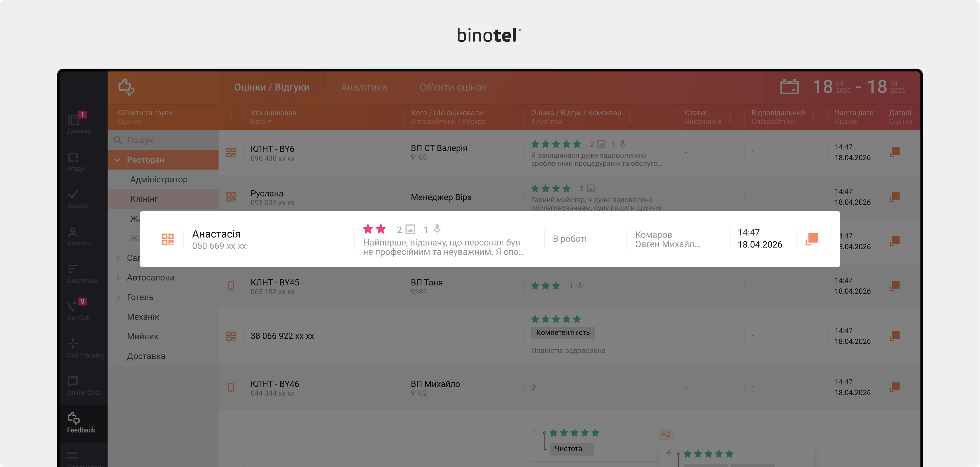The image size is (980, 467).
Task: Open image attachments in Руслана review
Action: 590,188
